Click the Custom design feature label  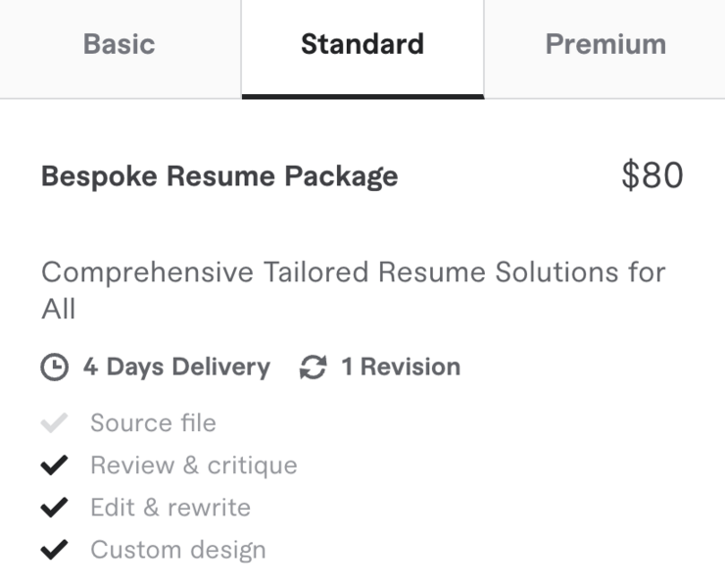[177, 550]
